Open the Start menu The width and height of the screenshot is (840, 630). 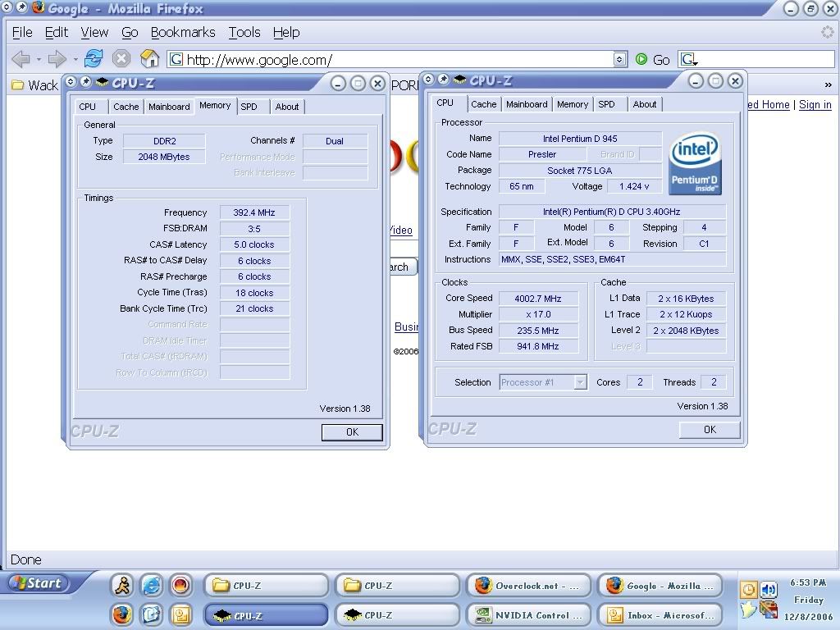(36, 583)
